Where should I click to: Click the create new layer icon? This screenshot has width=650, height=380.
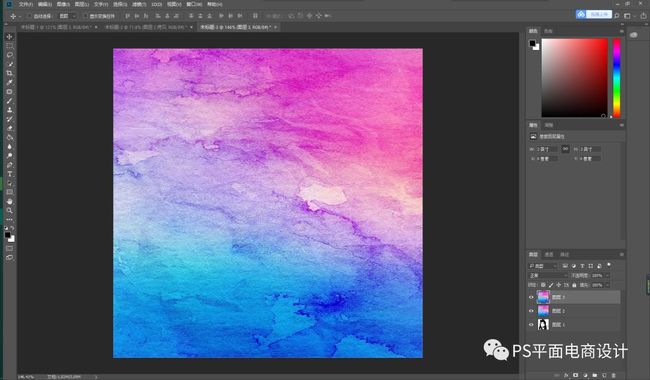coord(604,375)
